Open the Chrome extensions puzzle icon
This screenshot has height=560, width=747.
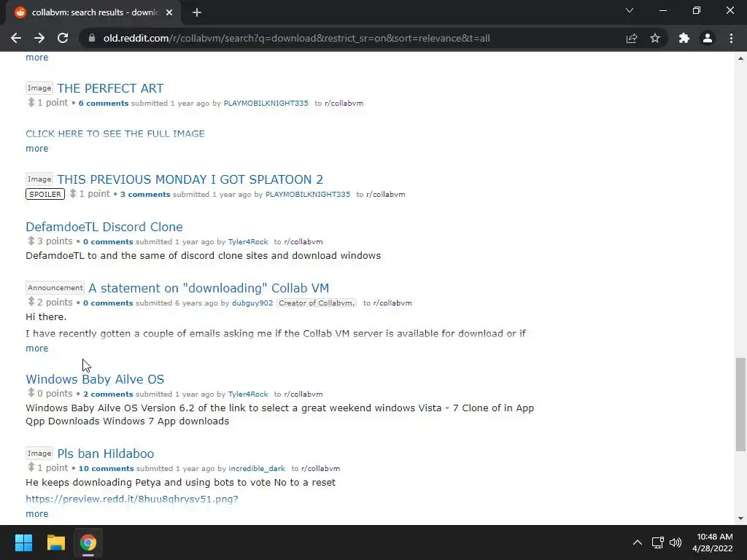684,38
